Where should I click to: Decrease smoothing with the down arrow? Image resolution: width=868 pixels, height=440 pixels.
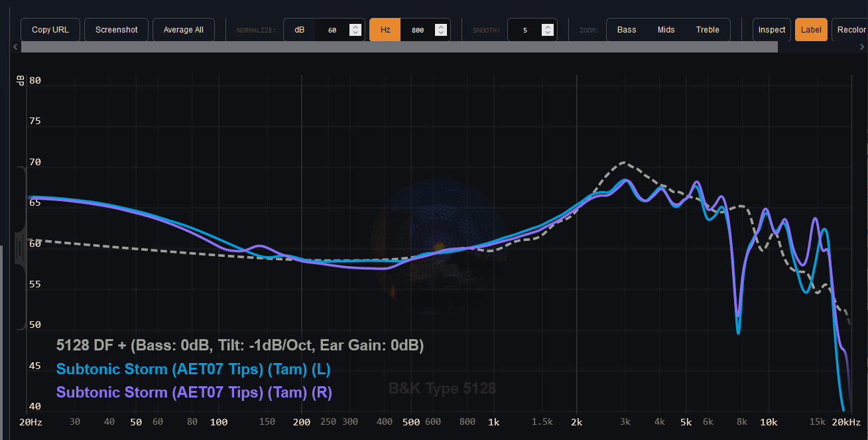(547, 33)
